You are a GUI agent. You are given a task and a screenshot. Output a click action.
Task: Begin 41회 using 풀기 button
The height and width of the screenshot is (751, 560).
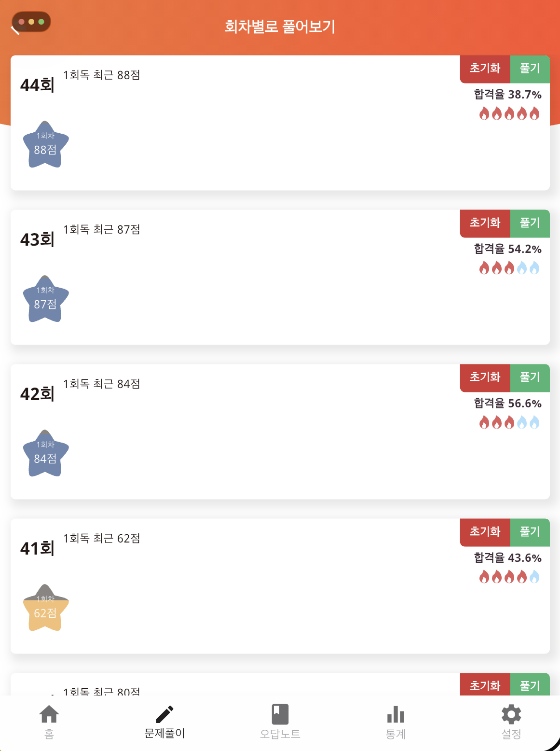530,532
